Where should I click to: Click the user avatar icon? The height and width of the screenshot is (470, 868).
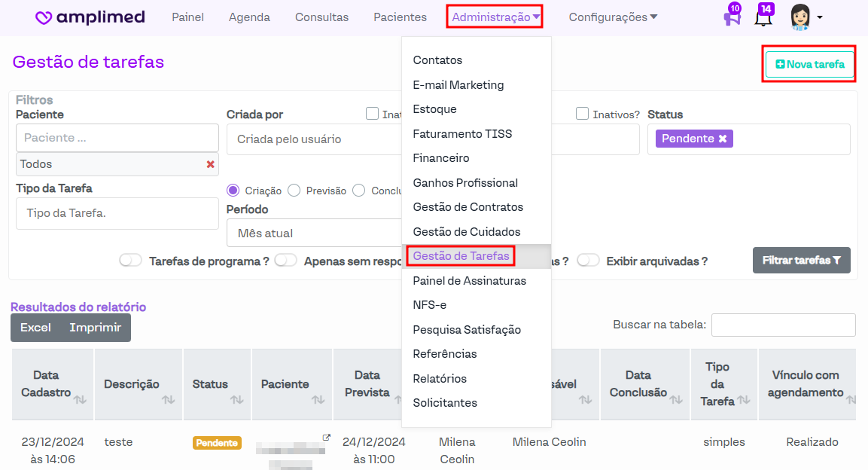(800, 17)
